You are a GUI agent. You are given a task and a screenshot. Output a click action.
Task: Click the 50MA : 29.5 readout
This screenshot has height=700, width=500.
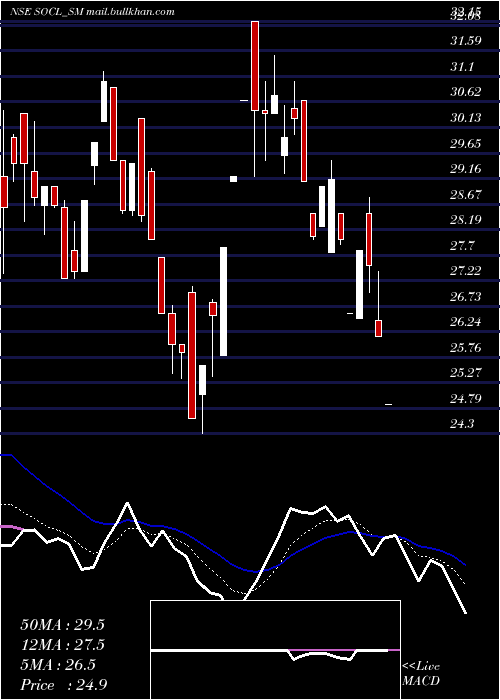click(x=62, y=625)
